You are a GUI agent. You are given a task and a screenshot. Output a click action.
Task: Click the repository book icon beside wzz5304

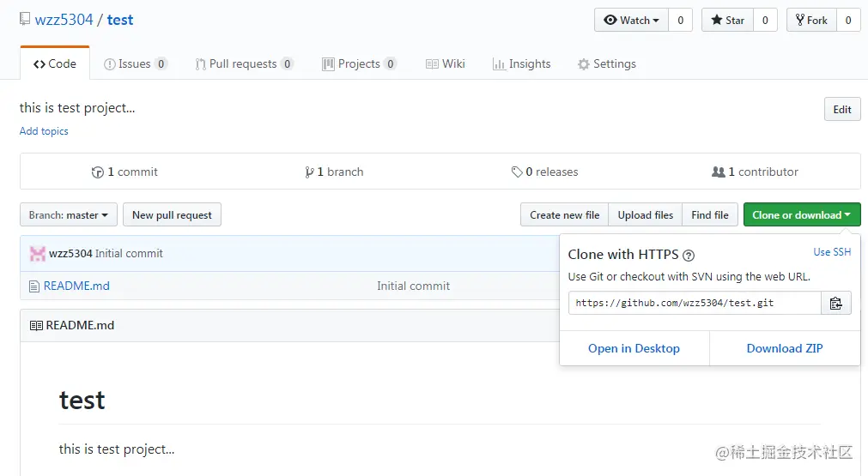(x=25, y=19)
